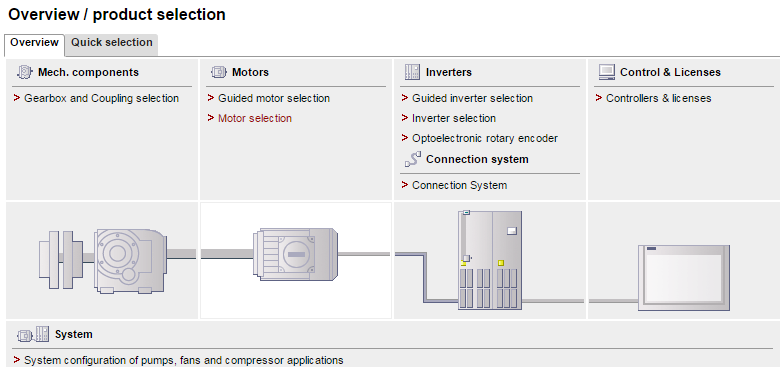
Task: Click the Inverters cabinet header icon
Action: pos(412,72)
